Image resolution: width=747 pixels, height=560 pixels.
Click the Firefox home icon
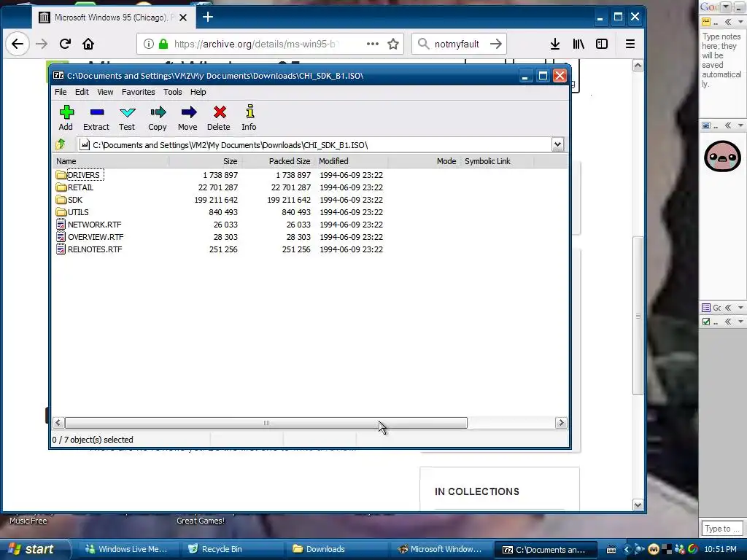88,44
